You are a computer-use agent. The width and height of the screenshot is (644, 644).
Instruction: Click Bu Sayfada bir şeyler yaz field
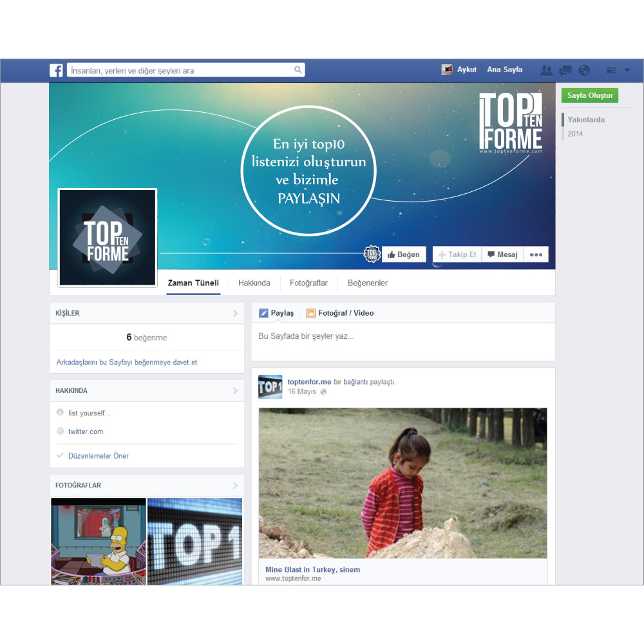coord(403,342)
